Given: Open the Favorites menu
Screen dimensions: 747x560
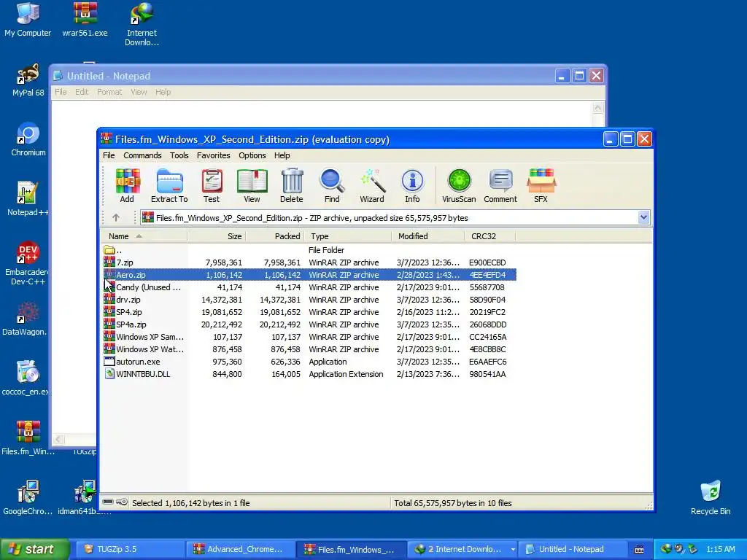Looking at the screenshot, I should point(214,155).
